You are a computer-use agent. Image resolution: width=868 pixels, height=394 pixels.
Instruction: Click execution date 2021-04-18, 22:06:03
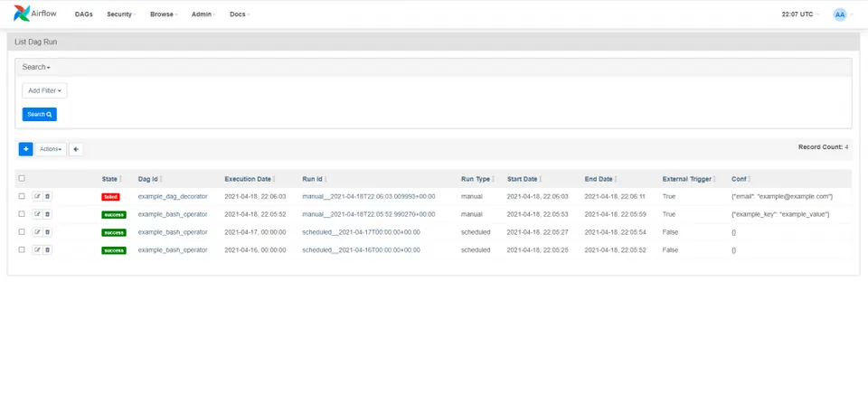[255, 196]
